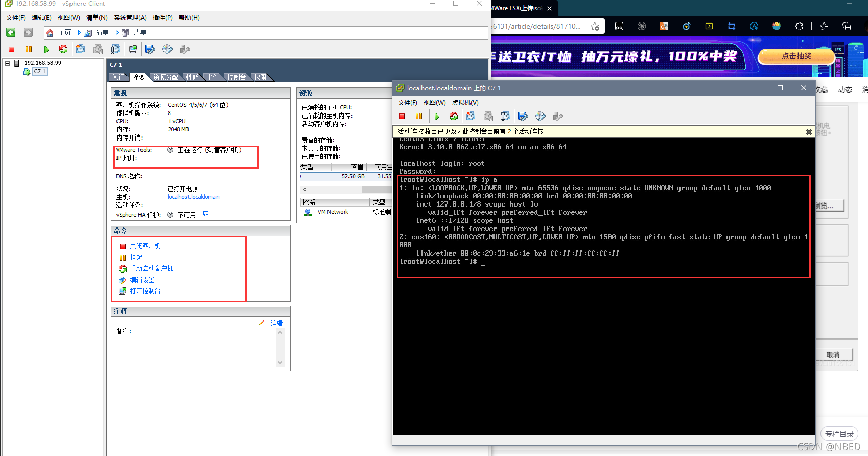Open the browser favorites list icon
The width and height of the screenshot is (868, 456).
pyautogui.click(x=824, y=26)
